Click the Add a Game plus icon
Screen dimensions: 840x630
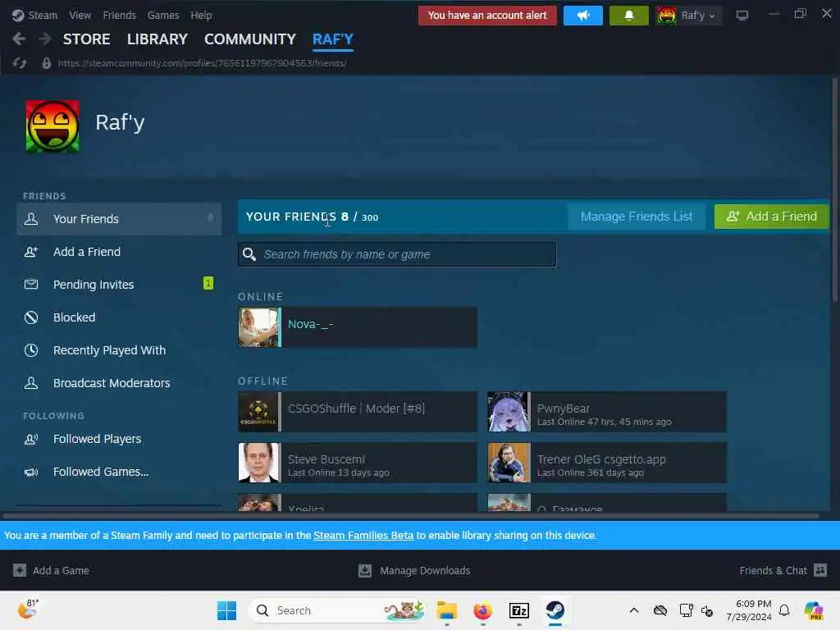click(20, 571)
